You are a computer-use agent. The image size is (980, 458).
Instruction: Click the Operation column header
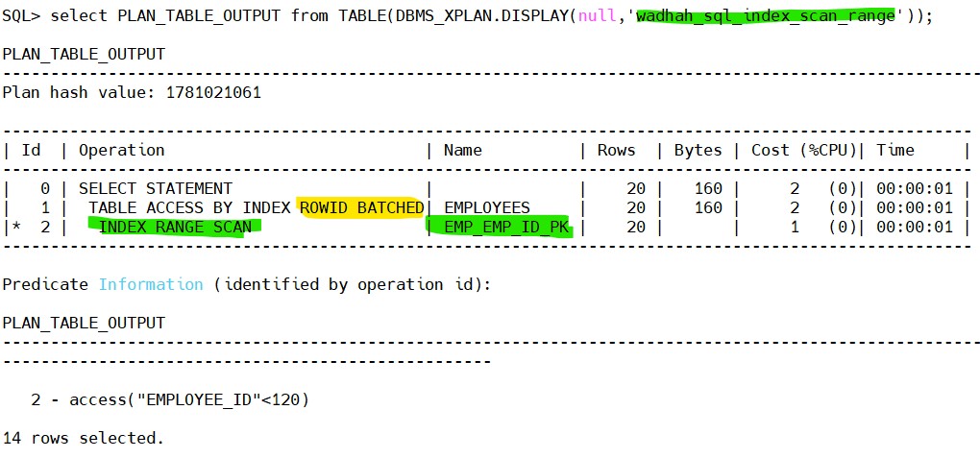pyautogui.click(x=121, y=150)
